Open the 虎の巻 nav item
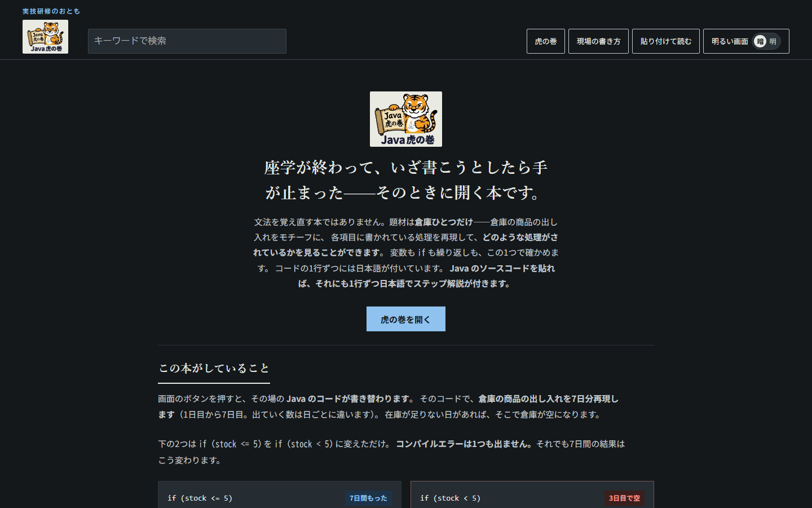812x508 pixels. [546, 41]
